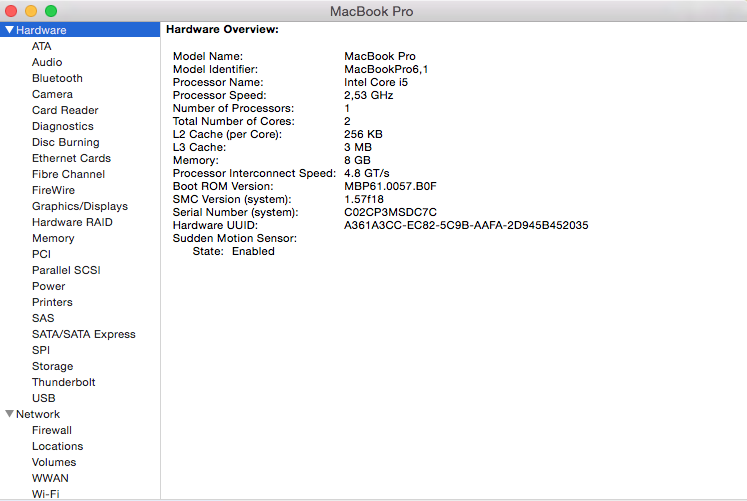The image size is (747, 501).
Task: Open Firewall under Network
Action: [x=52, y=430]
